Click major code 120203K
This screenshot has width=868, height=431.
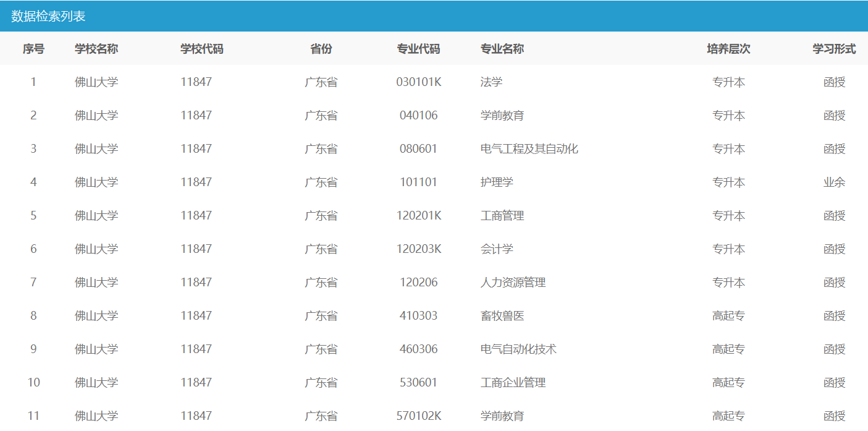419,249
